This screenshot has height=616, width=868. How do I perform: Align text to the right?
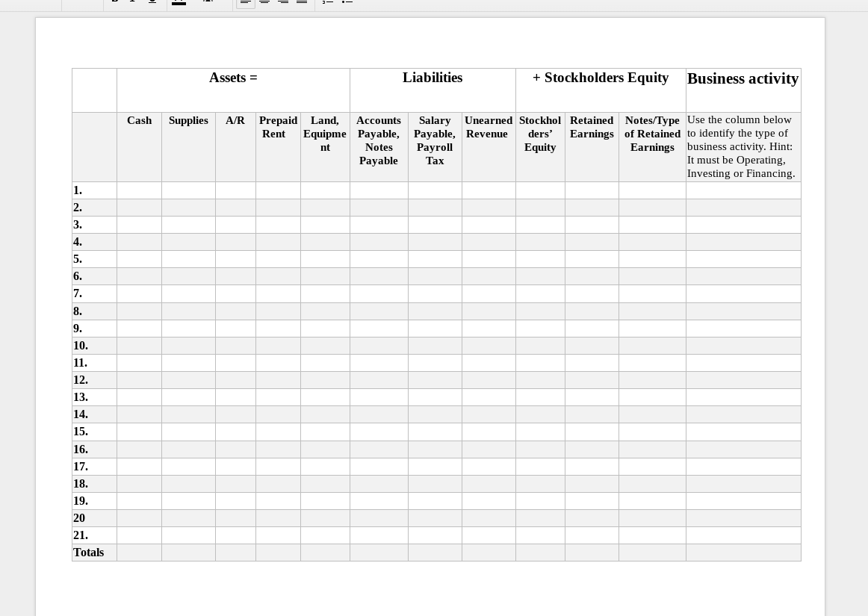(283, 2)
